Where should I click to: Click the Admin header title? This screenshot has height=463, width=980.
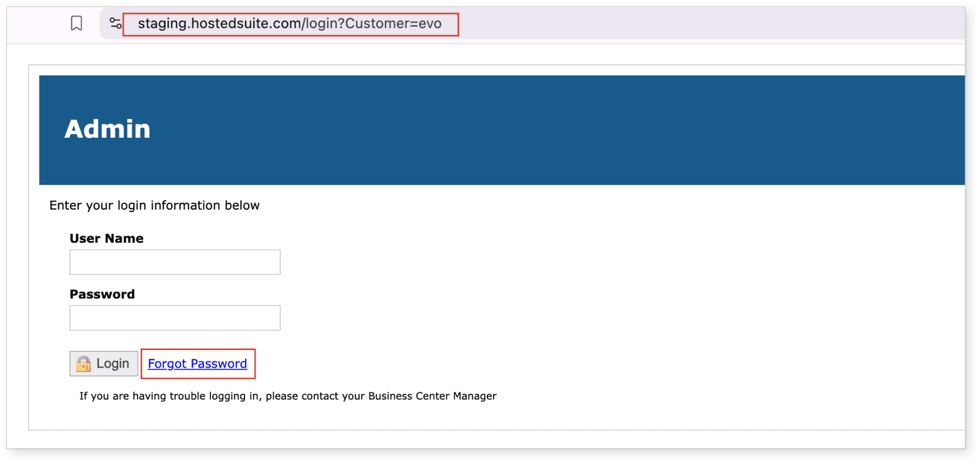click(x=108, y=129)
